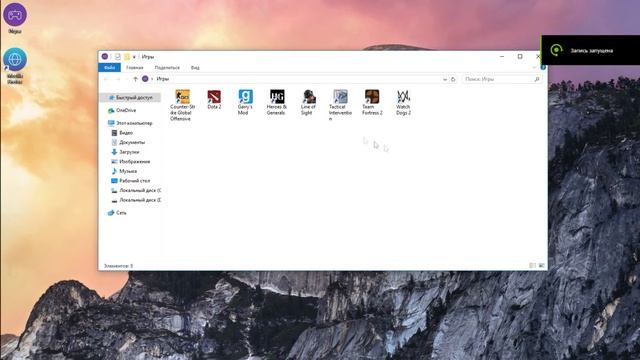The height and width of the screenshot is (360, 640).
Task: Refresh the Игры folder view
Action: coord(453,79)
